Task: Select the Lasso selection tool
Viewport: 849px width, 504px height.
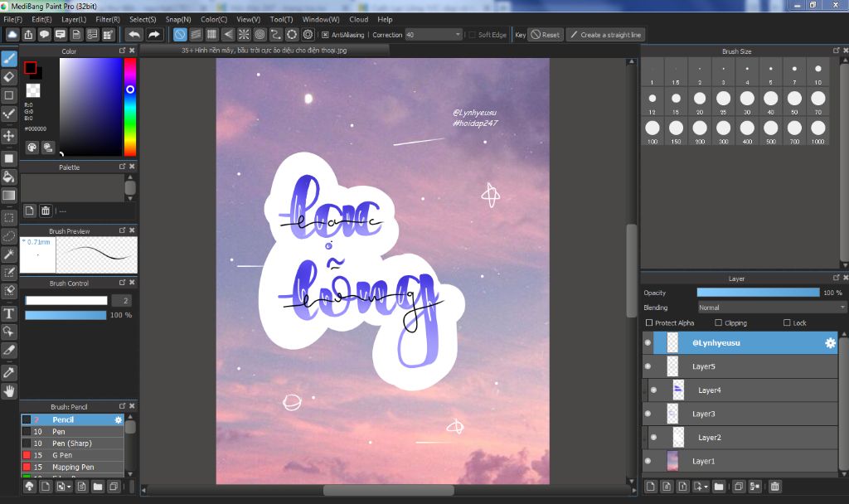Action: [9, 236]
